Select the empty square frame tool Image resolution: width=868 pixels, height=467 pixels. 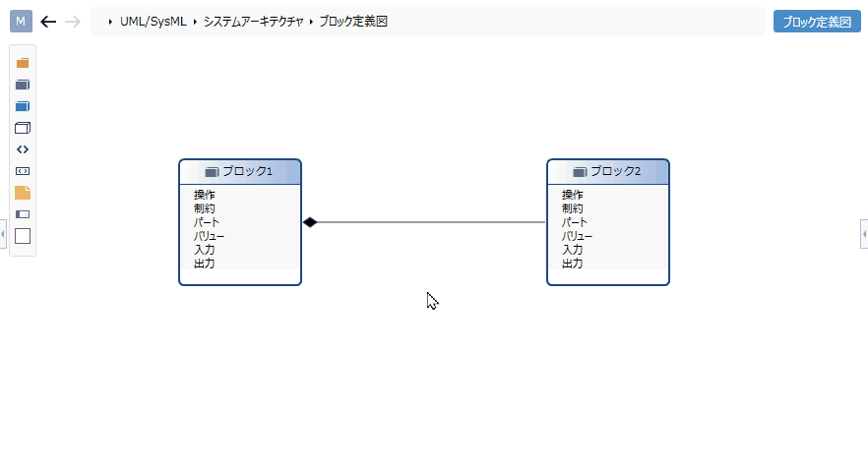(23, 236)
